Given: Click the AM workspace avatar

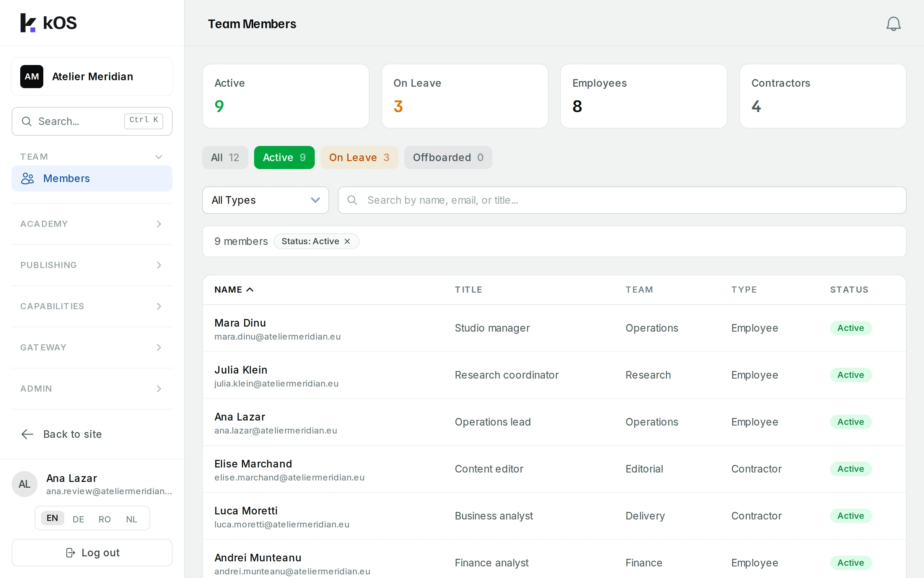Looking at the screenshot, I should point(32,77).
